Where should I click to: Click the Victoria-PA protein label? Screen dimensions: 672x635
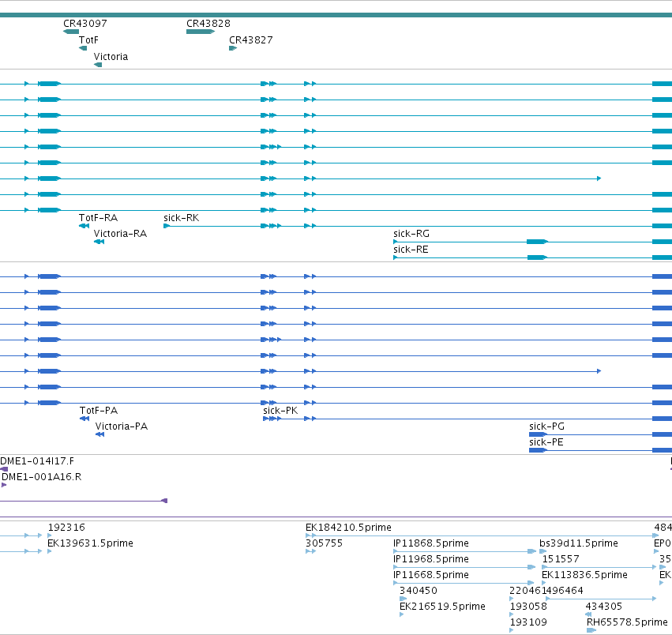coord(122,426)
